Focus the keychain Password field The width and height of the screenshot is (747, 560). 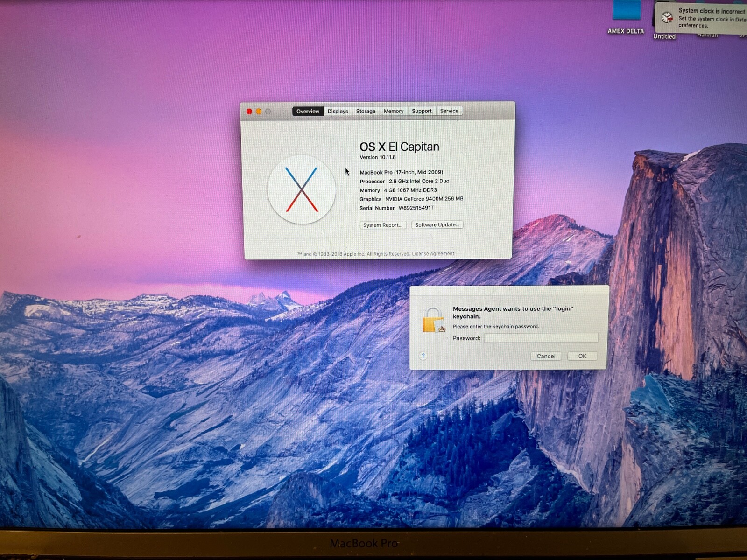[x=541, y=338]
